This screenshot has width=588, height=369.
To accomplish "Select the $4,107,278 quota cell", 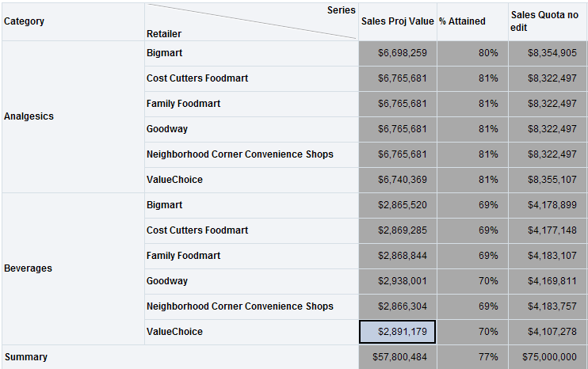I will (x=548, y=332).
